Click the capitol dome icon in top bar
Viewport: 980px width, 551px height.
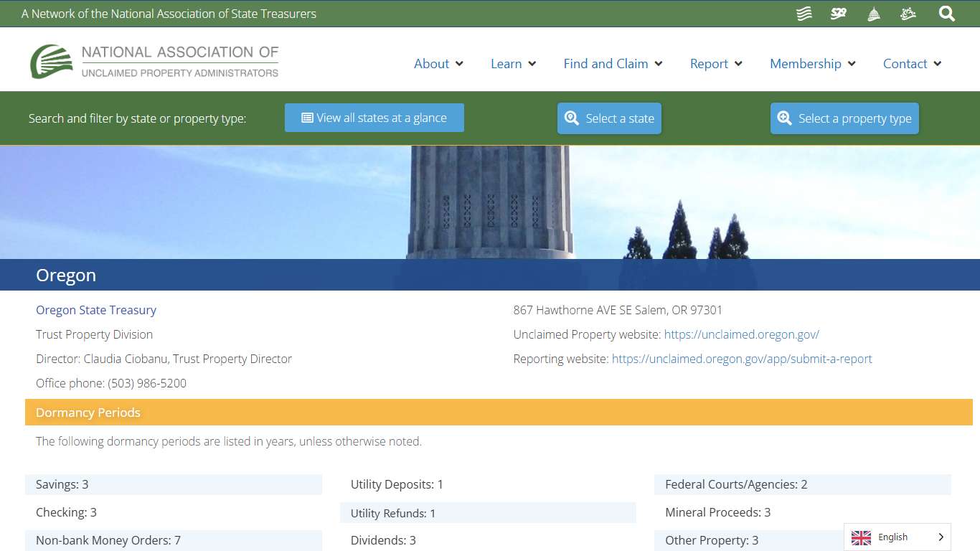[873, 13]
